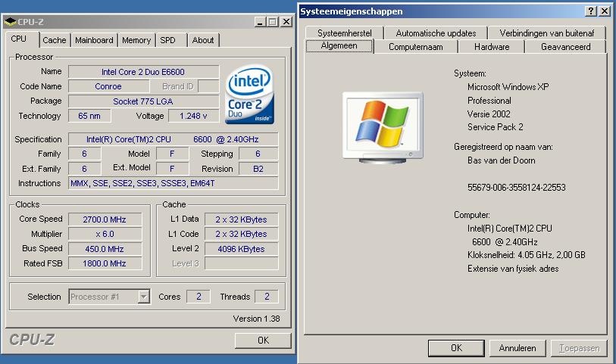
Task: Click the registered name 'Bas van der Doorn'
Action: pyautogui.click(x=502, y=160)
